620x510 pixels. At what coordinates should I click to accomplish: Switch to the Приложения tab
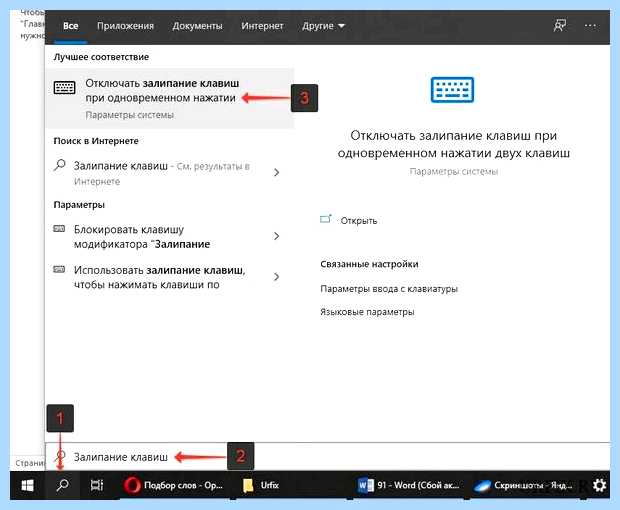pyautogui.click(x=125, y=26)
